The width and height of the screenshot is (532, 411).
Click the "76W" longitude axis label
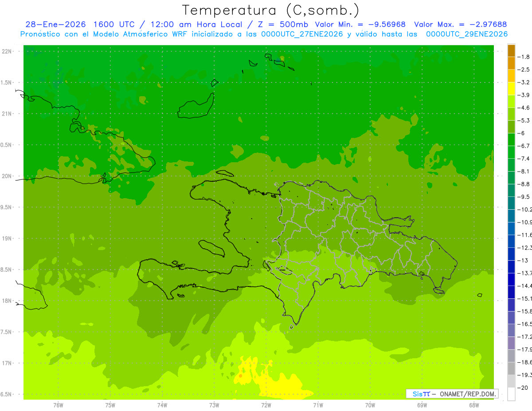58,405
